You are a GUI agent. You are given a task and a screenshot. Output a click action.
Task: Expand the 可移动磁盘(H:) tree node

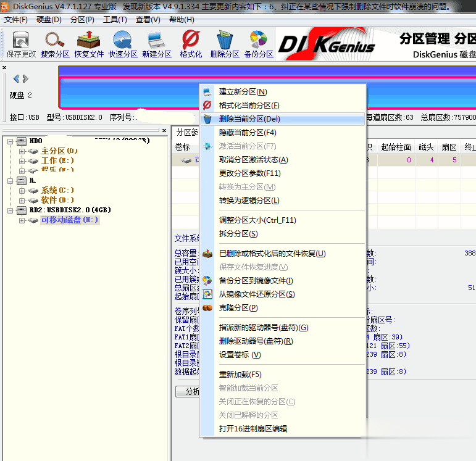[x=22, y=220]
